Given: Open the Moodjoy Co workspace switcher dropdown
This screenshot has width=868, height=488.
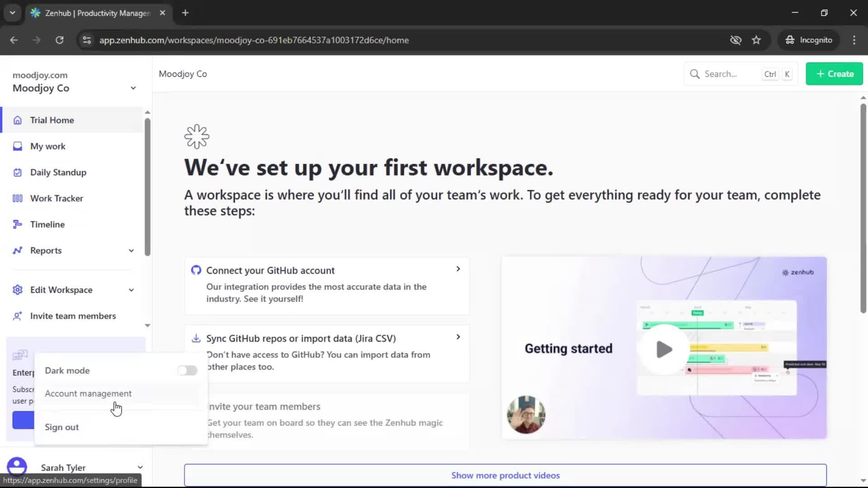Looking at the screenshot, I should (x=133, y=88).
